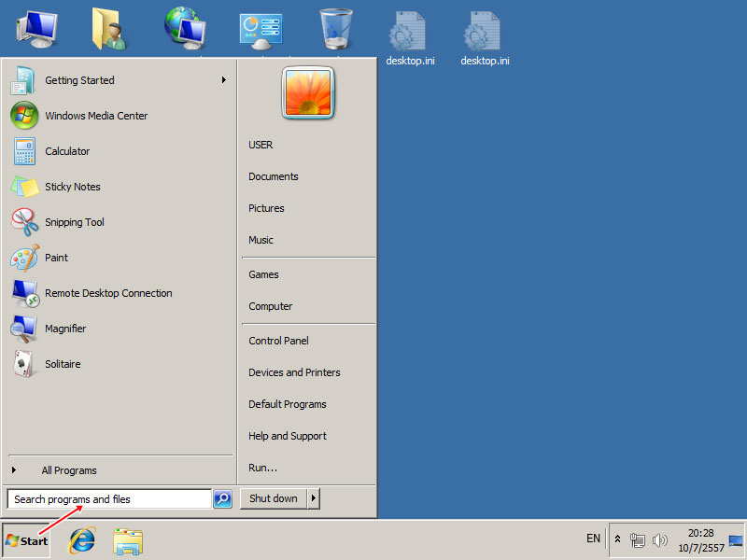The width and height of the screenshot is (747, 560).
Task: Open the Recycle Bin desktop icon
Action: tap(335, 30)
